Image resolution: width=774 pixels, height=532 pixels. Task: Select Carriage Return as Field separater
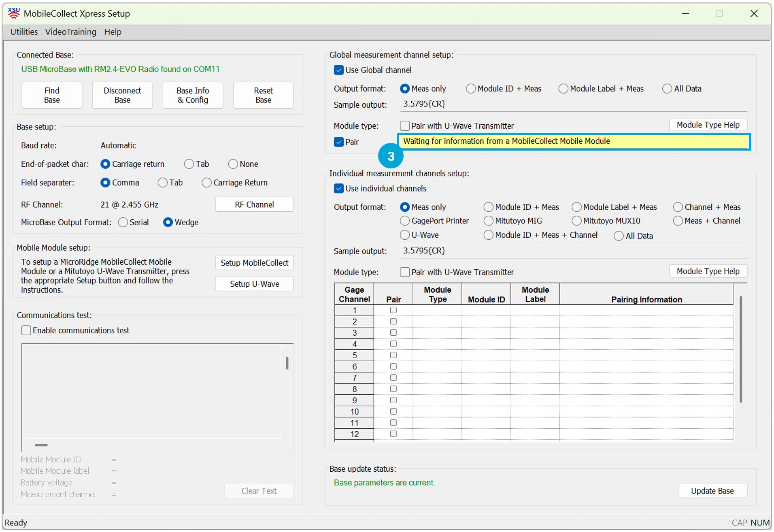point(206,183)
